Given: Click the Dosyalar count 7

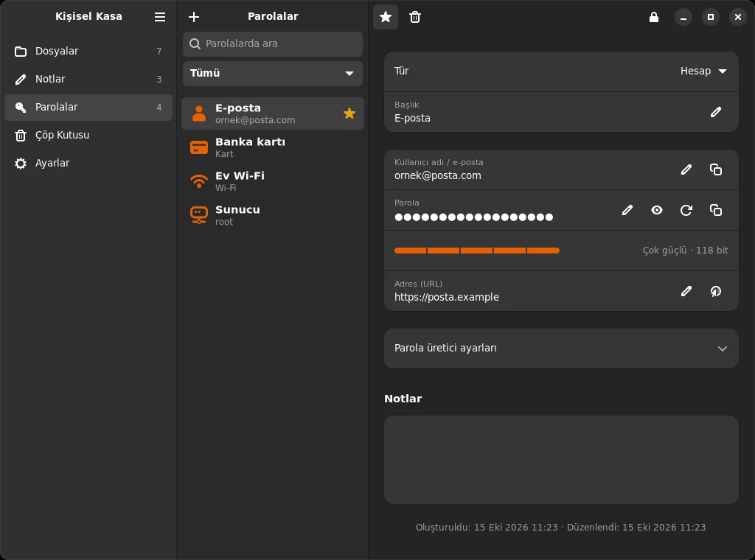Looking at the screenshot, I should [x=159, y=52].
